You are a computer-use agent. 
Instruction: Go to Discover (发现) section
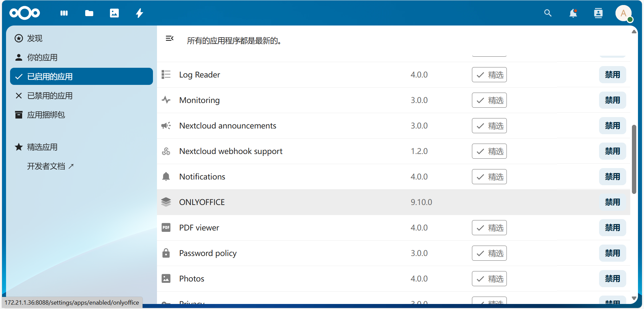82,38
